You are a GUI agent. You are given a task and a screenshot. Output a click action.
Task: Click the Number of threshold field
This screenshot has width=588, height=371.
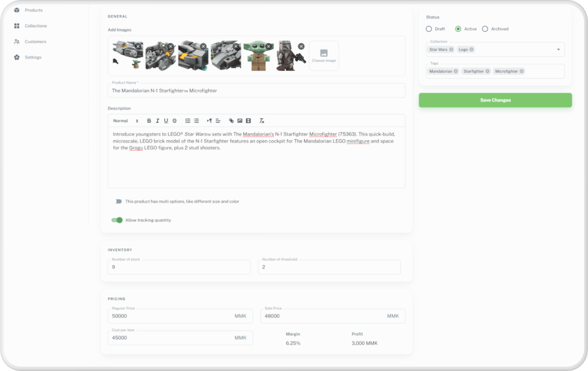tap(329, 267)
